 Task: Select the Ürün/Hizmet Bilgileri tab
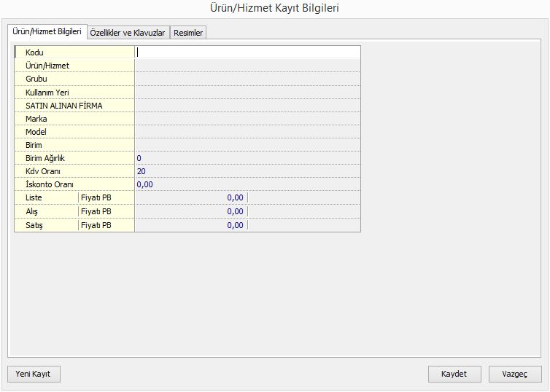tap(47, 32)
